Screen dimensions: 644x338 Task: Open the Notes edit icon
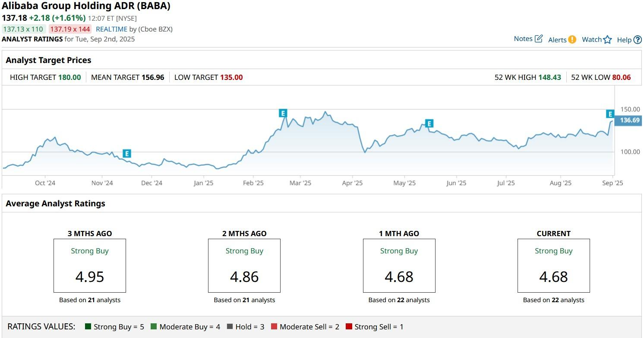(539, 39)
